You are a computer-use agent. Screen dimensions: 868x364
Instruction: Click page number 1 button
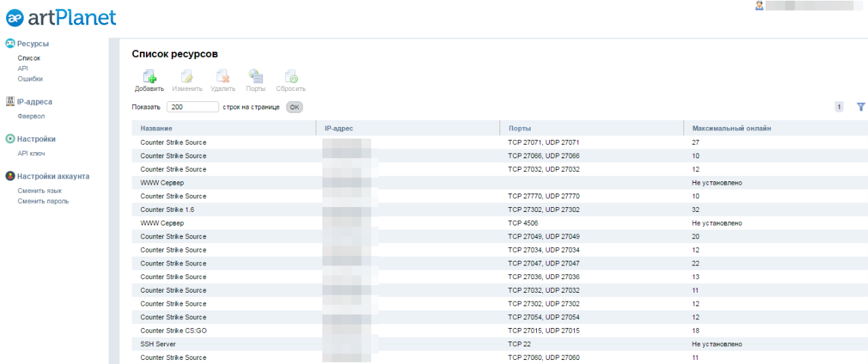839,107
